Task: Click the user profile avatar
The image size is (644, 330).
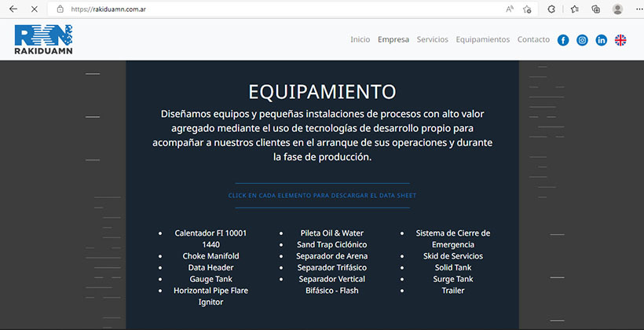Action: [x=618, y=9]
